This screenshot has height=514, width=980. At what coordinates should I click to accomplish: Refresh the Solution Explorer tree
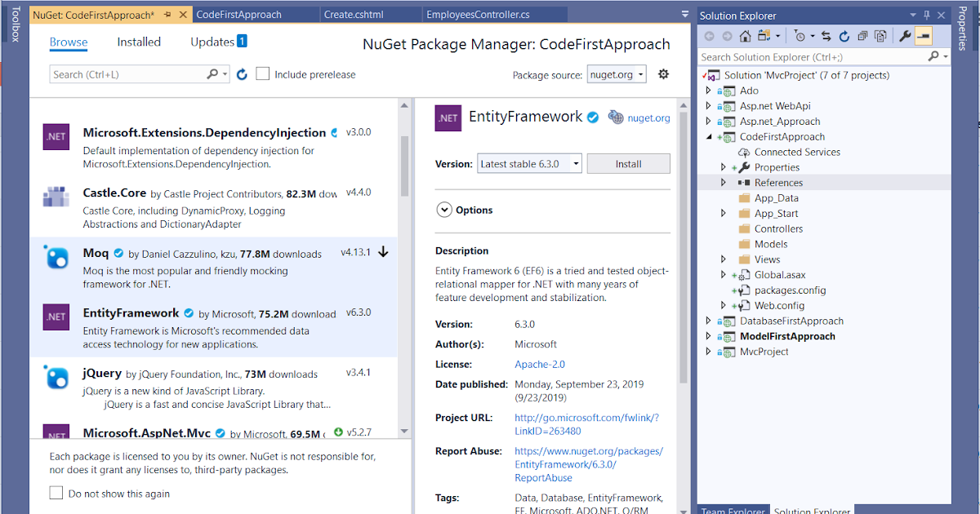[x=844, y=36]
